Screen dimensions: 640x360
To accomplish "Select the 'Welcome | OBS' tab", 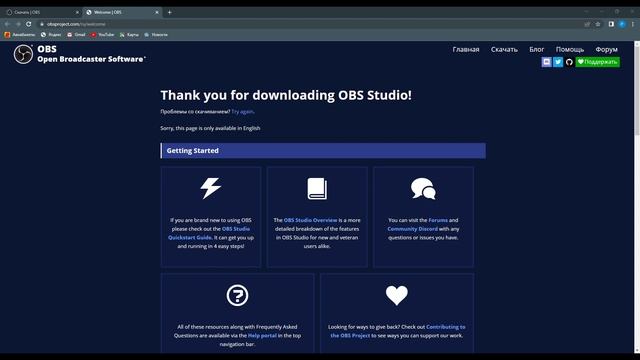I will 121,12.
